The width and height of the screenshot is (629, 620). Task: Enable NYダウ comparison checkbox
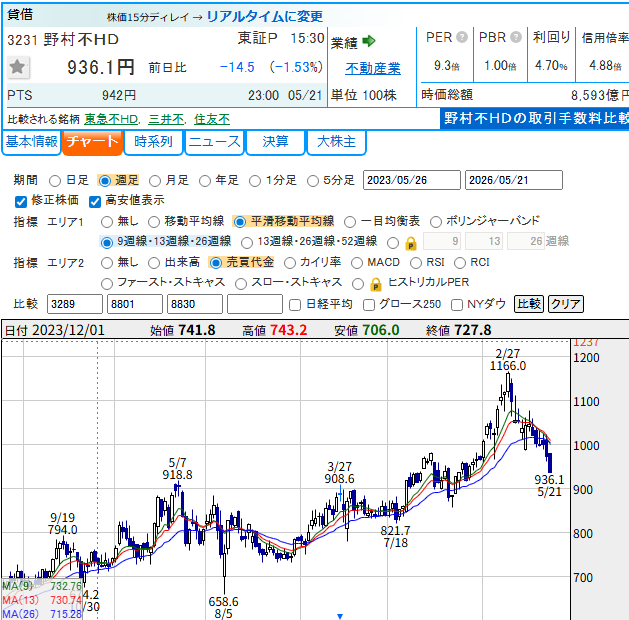[457, 305]
